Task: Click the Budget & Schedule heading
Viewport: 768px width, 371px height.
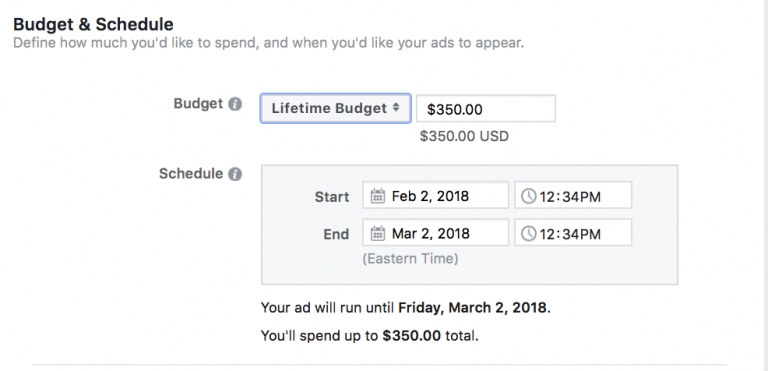Action: [x=93, y=24]
